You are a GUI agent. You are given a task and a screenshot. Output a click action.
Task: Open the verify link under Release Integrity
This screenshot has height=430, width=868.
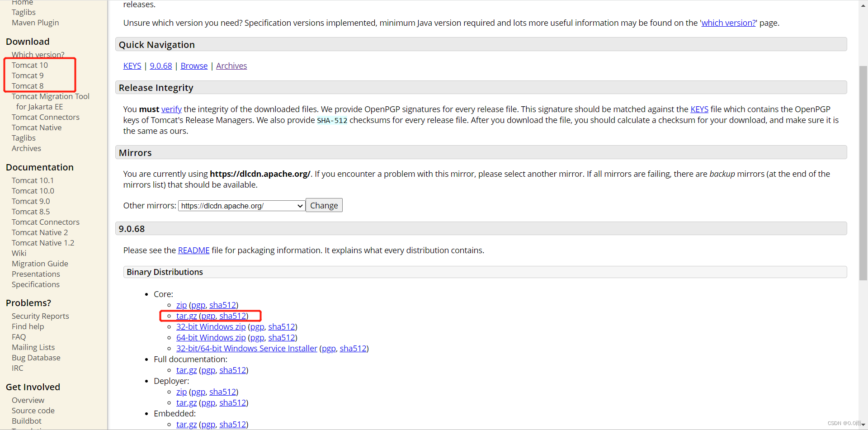click(x=171, y=109)
